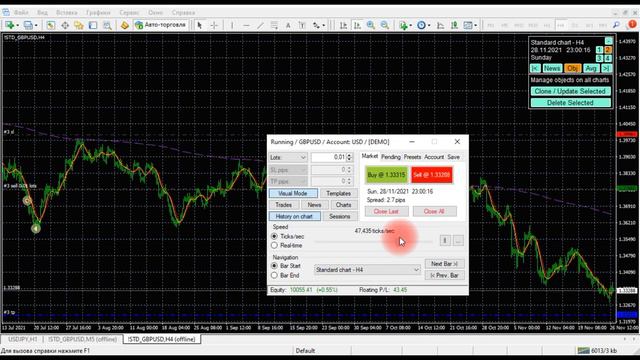Screen dimensions: 640x360
Task: Open the Standard chart - H4 dropdown
Action: click(367, 270)
